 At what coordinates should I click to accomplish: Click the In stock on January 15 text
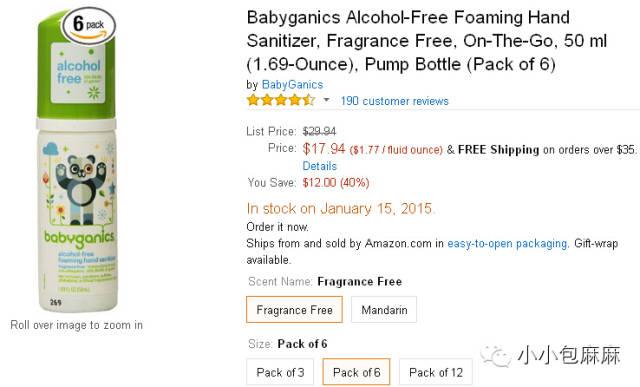click(340, 209)
